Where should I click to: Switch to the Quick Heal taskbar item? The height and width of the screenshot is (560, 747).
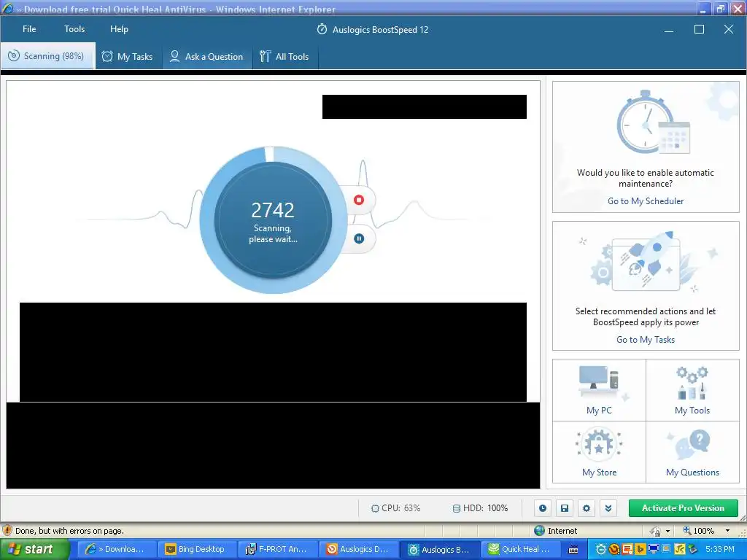pyautogui.click(x=520, y=549)
